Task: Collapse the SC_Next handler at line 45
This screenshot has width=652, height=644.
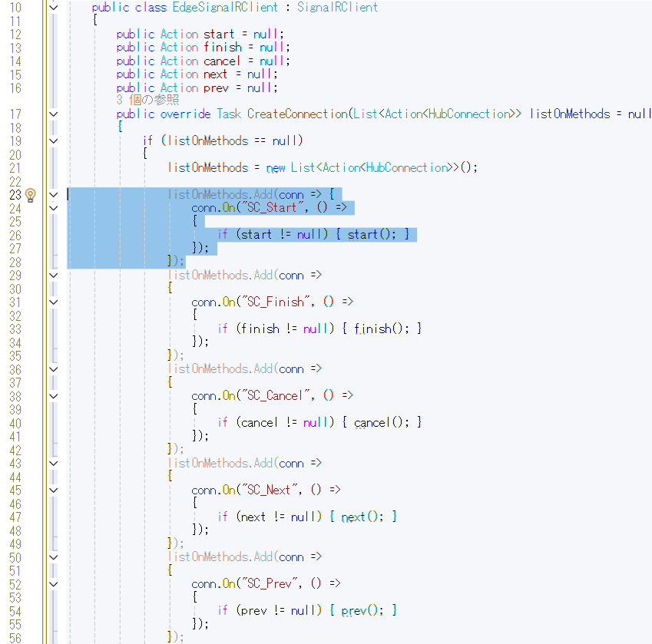Action: (54, 490)
